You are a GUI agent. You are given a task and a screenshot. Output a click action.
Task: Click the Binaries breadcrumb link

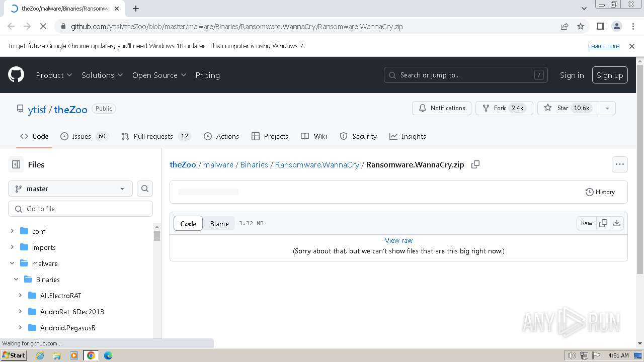pos(254,164)
